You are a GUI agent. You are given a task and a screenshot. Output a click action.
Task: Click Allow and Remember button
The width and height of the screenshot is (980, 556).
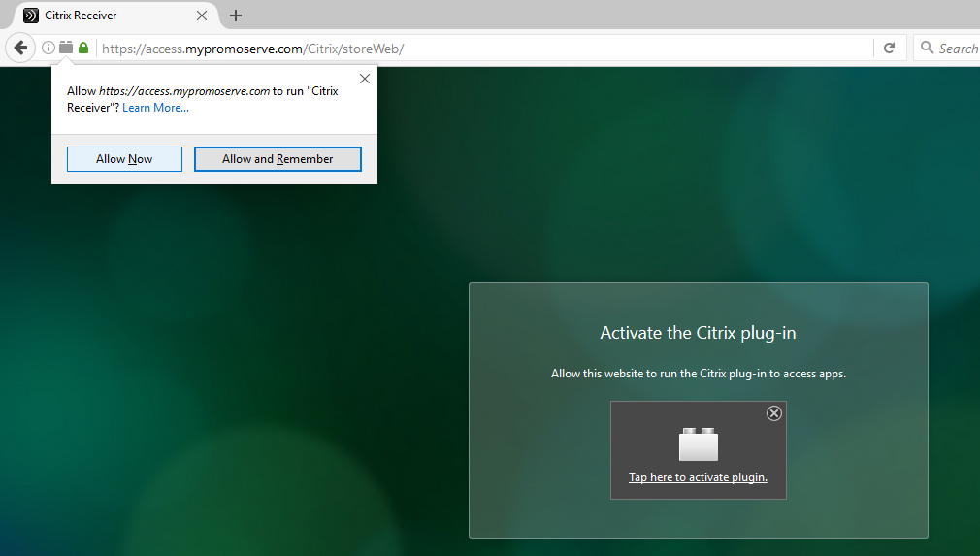[x=278, y=159]
